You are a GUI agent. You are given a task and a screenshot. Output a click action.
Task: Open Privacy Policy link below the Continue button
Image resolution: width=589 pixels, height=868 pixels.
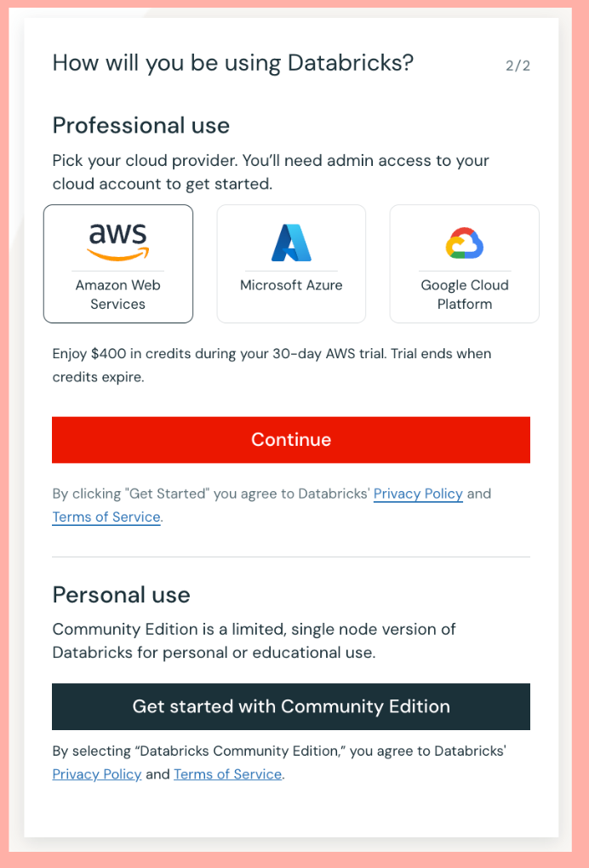point(418,494)
